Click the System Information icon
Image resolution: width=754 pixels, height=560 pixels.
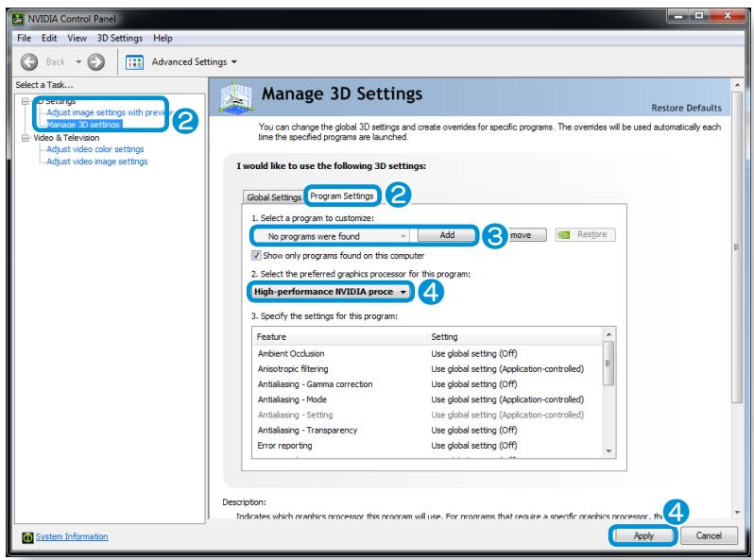27,537
